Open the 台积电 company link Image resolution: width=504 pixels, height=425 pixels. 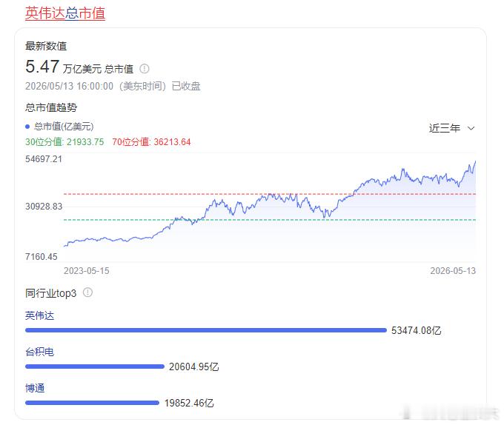[x=39, y=352]
